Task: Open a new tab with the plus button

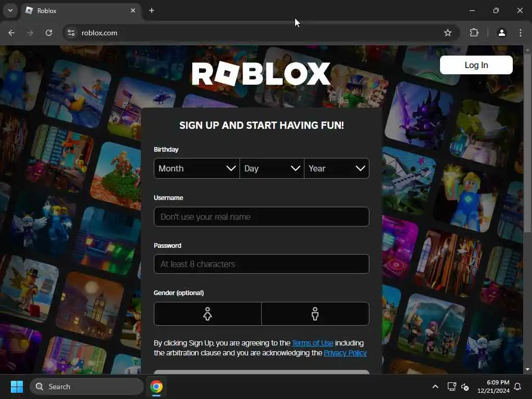Action: tap(152, 10)
